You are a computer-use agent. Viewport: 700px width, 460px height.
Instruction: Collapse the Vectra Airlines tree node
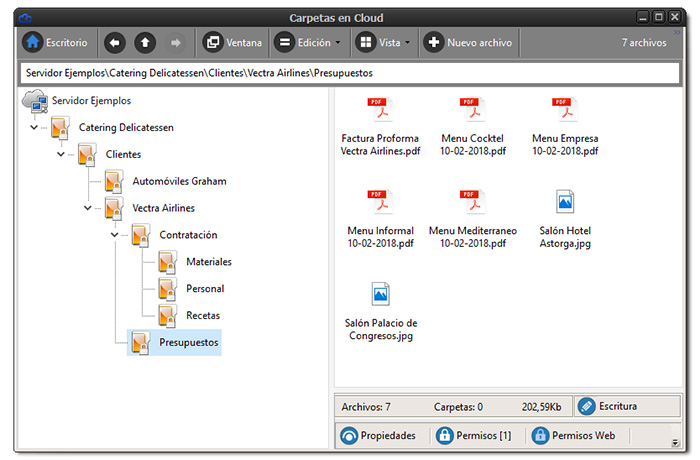click(x=88, y=208)
